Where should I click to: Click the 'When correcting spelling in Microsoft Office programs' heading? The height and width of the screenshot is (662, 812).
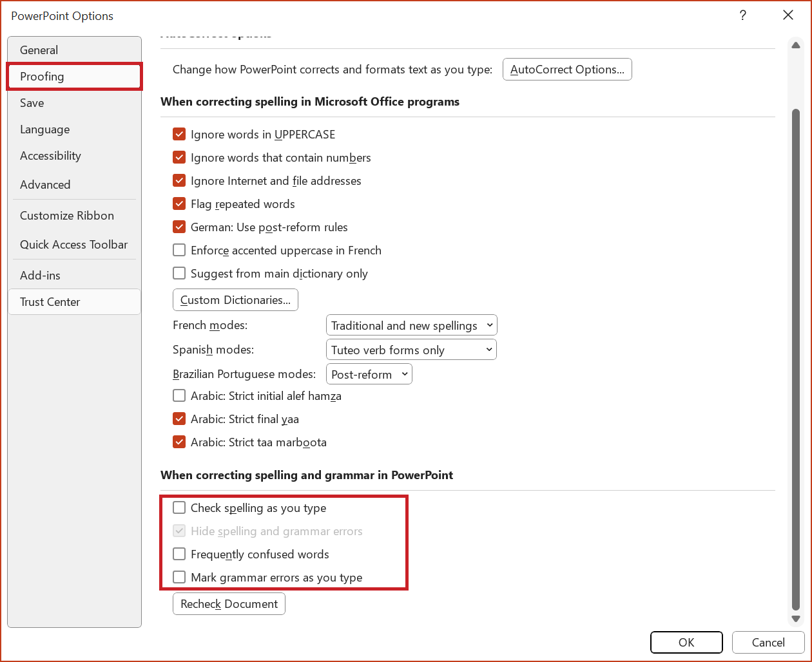[x=310, y=102]
